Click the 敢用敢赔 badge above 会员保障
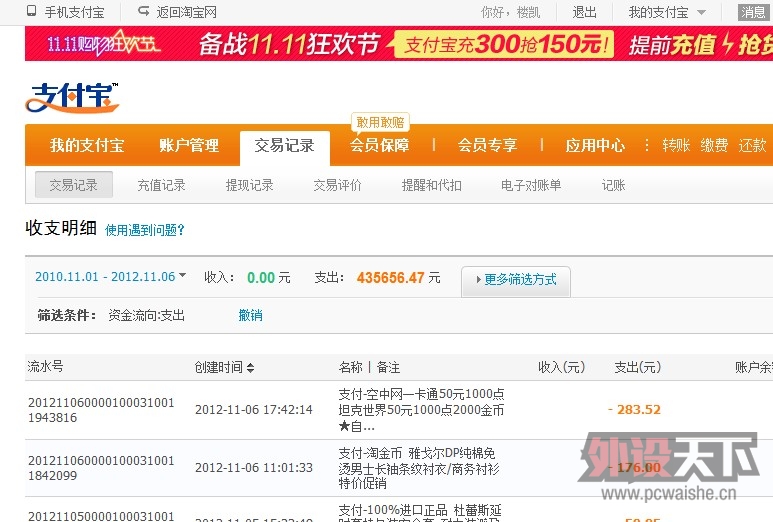 380,122
